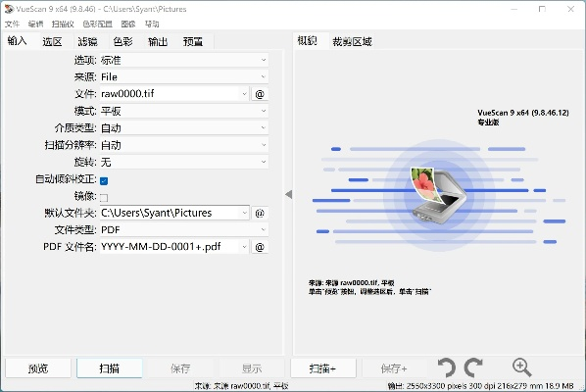Viewport: 586px width, 392px height.
Task: Click 预览 button
Action: pyautogui.click(x=38, y=368)
